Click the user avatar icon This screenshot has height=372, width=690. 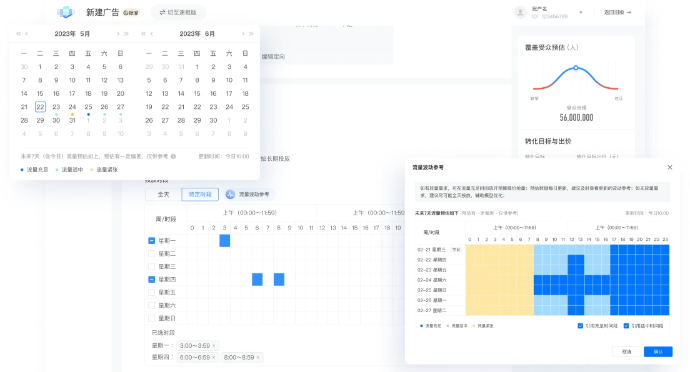tap(520, 12)
